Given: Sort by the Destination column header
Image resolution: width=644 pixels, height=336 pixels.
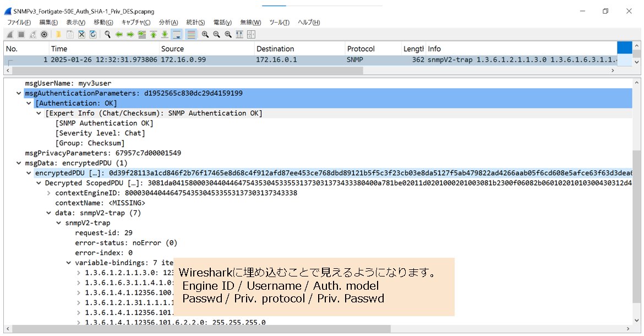Looking at the screenshot, I should click(299, 49).
